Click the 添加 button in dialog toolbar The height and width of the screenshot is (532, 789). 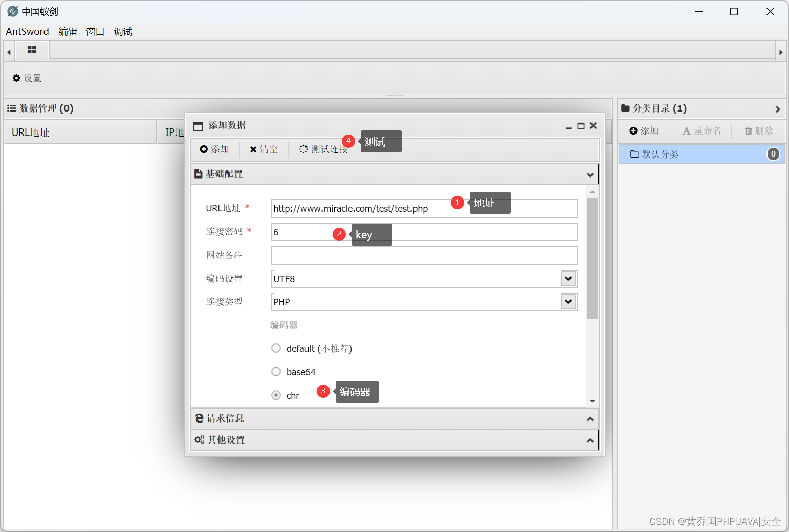tap(214, 149)
